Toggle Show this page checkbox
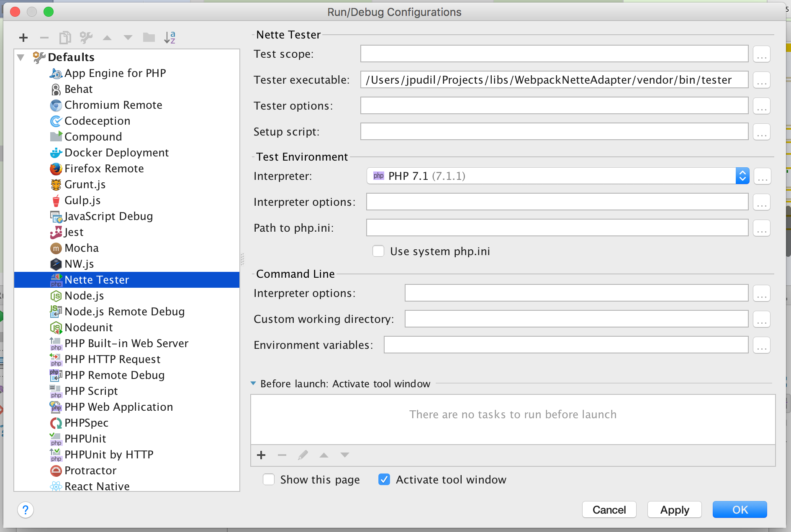This screenshot has width=791, height=532. [269, 479]
